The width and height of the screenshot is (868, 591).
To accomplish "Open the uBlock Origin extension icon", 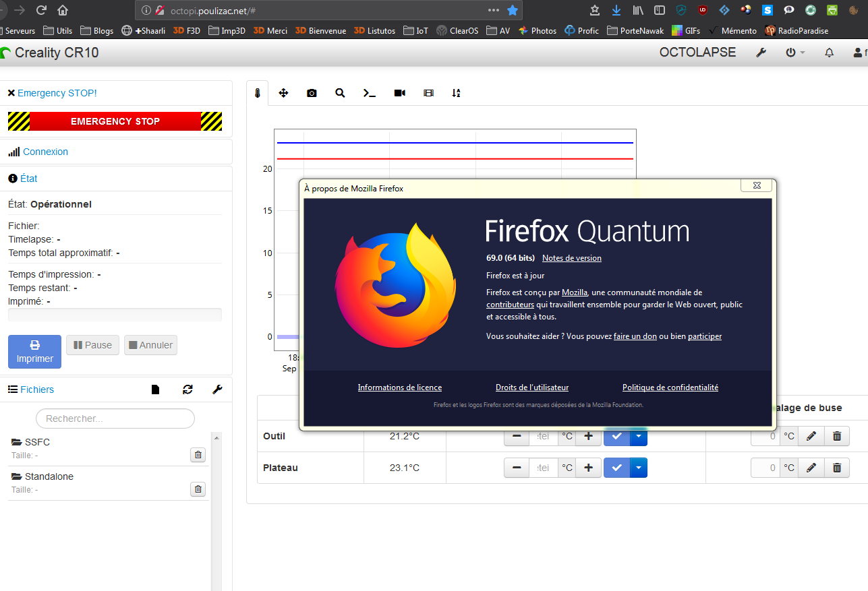I will click(x=703, y=10).
